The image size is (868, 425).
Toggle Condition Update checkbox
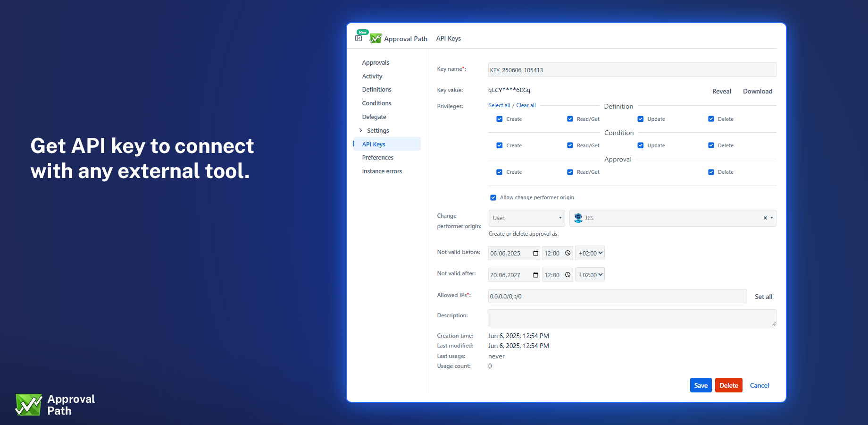click(x=640, y=145)
